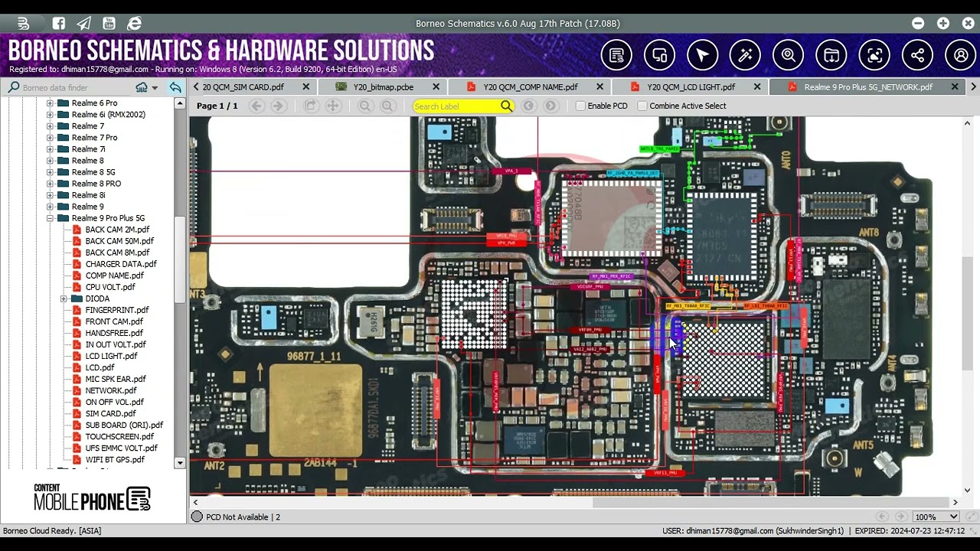The image size is (980, 551).
Task: Click the export page icon
Action: pos(310,106)
